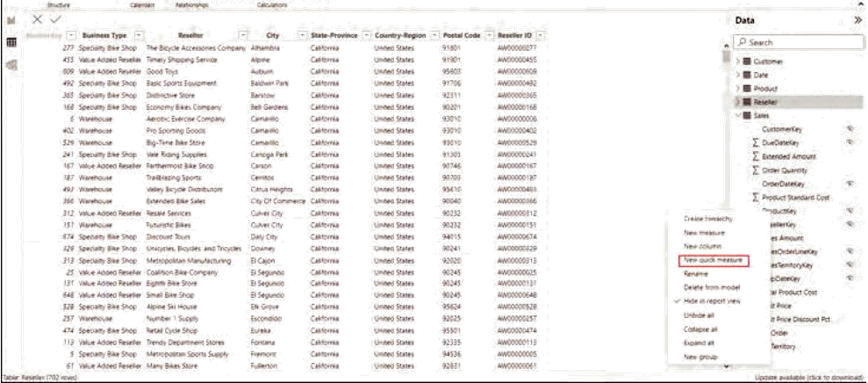The width and height of the screenshot is (868, 383).
Task: Toggle hidden eye icon for OrderDateKey
Action: (x=850, y=184)
